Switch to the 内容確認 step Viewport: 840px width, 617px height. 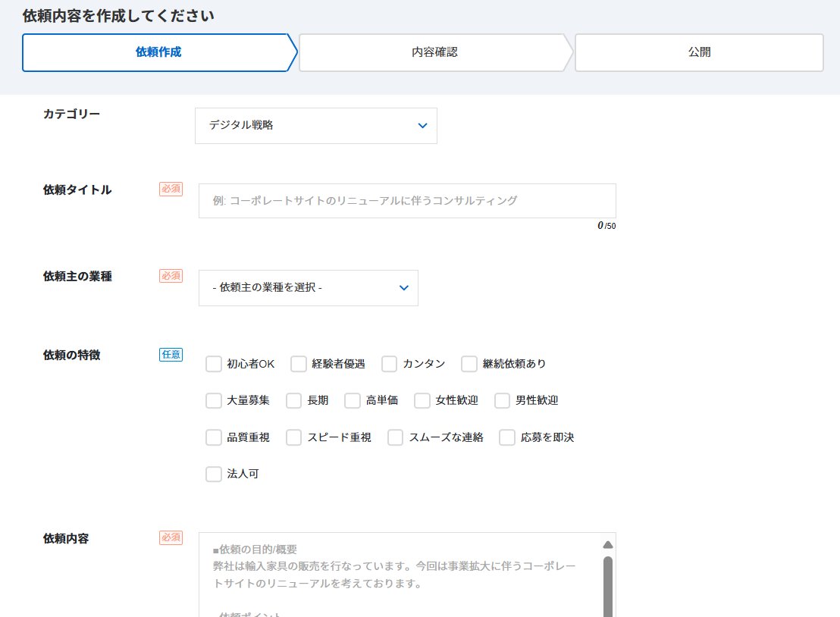point(434,52)
